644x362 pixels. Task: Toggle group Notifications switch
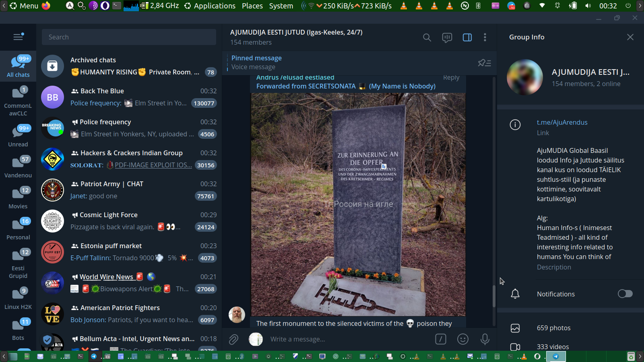[625, 294]
